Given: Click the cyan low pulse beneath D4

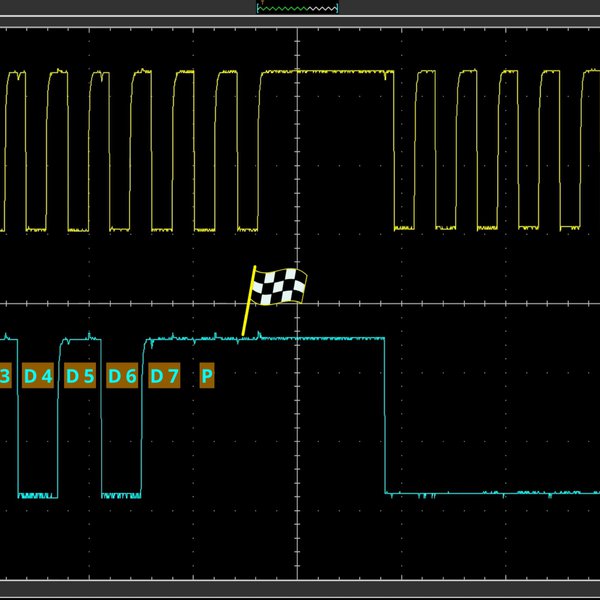Looking at the screenshot, I should (x=38, y=494).
